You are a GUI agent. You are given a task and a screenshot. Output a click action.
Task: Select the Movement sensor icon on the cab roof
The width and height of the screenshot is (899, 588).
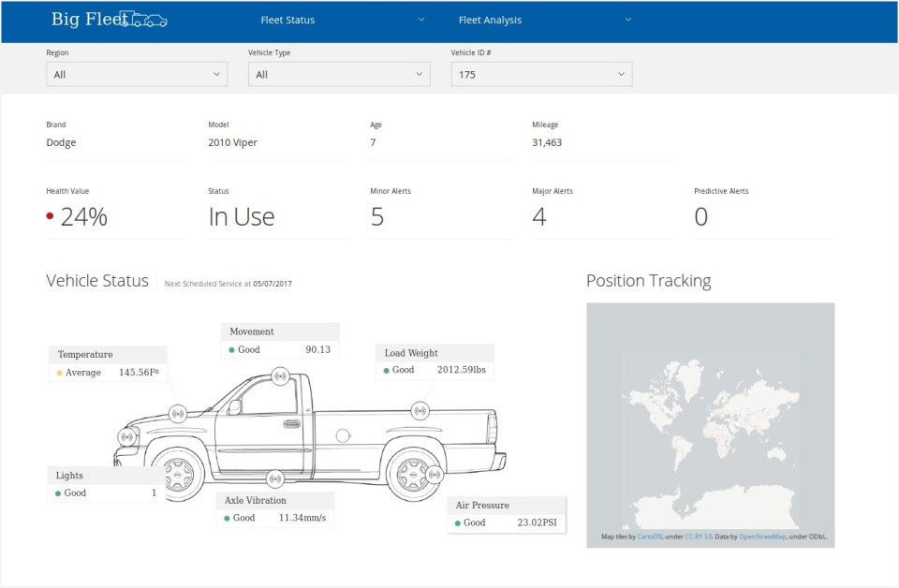(279, 375)
